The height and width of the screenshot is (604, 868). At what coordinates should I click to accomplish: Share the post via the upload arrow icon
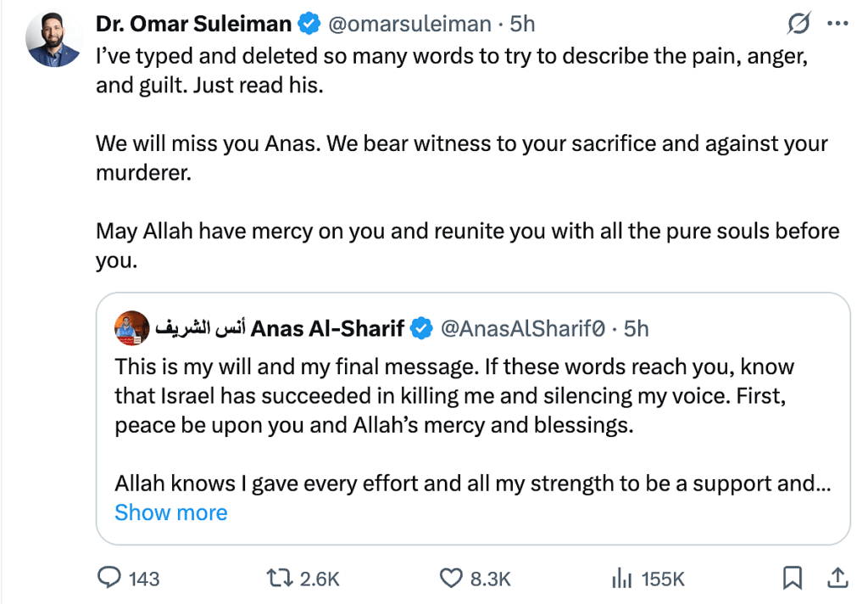tap(837, 579)
